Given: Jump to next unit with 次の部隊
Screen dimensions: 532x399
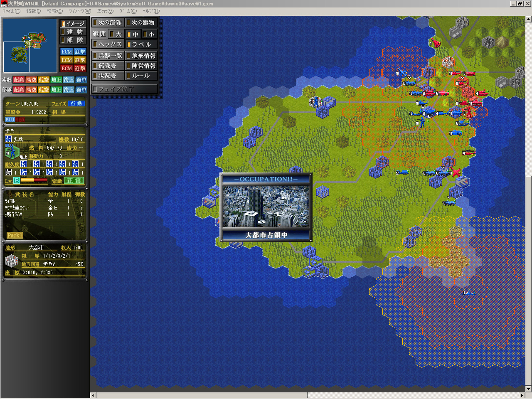Looking at the screenshot, I should click(108, 22).
